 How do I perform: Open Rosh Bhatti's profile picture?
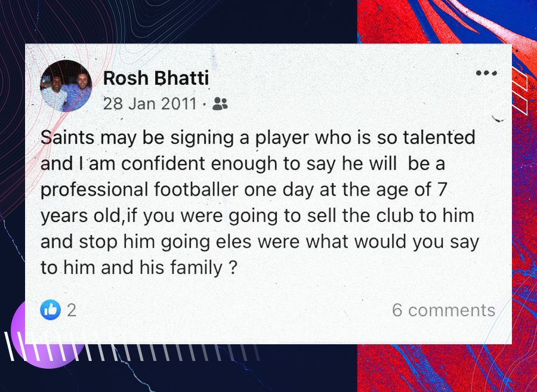(x=66, y=87)
